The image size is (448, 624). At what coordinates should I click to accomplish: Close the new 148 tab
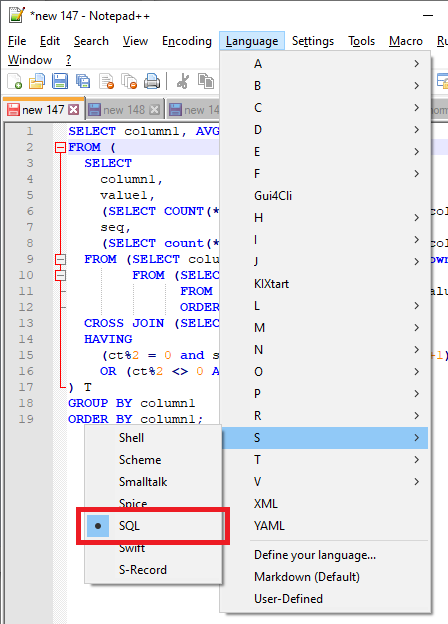pyautogui.click(x=155, y=109)
